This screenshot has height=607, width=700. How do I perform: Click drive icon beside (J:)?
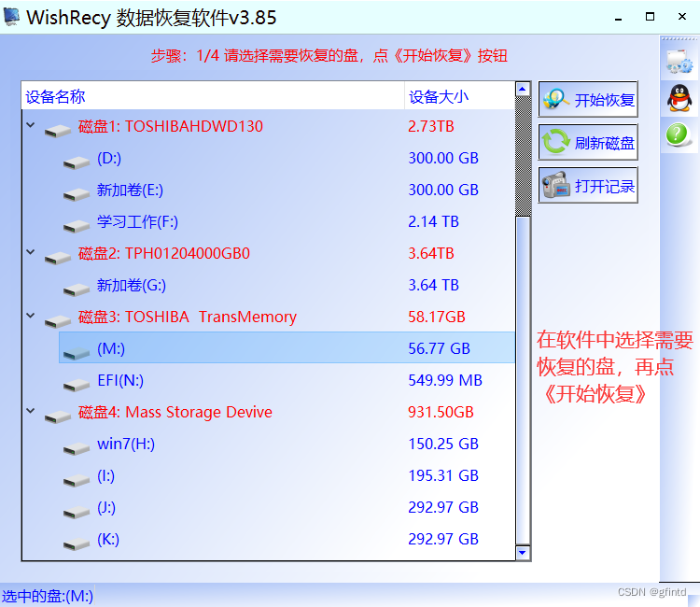pyautogui.click(x=77, y=512)
